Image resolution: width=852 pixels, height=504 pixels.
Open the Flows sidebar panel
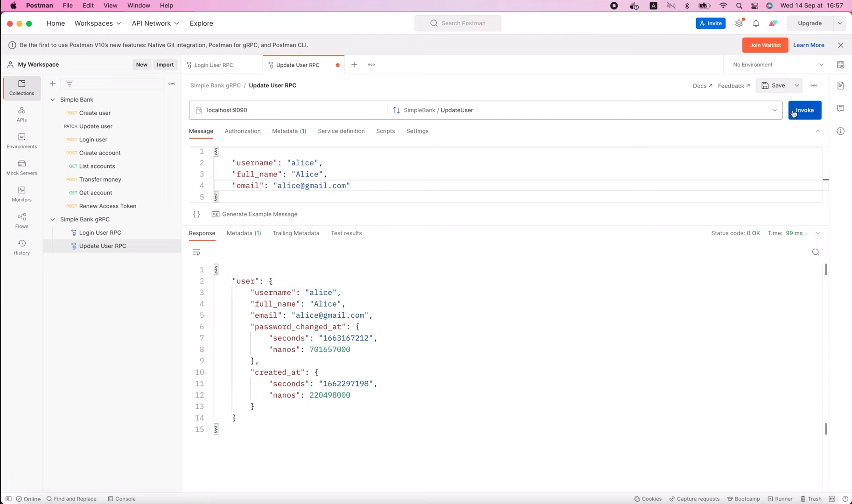(21, 221)
